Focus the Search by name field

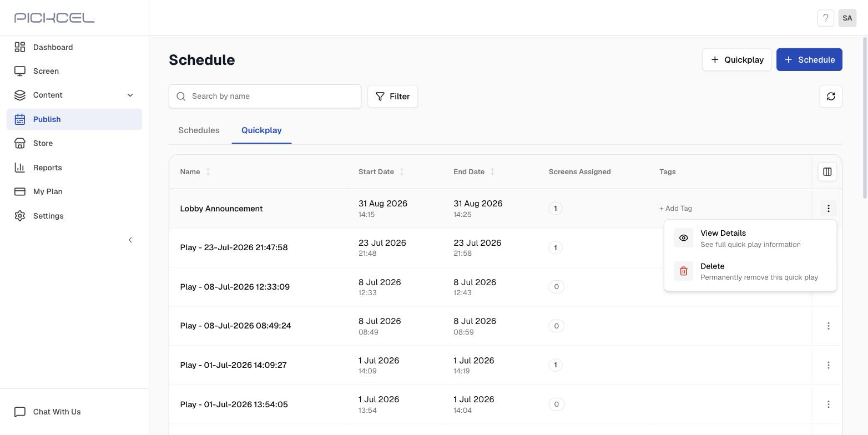click(x=265, y=97)
